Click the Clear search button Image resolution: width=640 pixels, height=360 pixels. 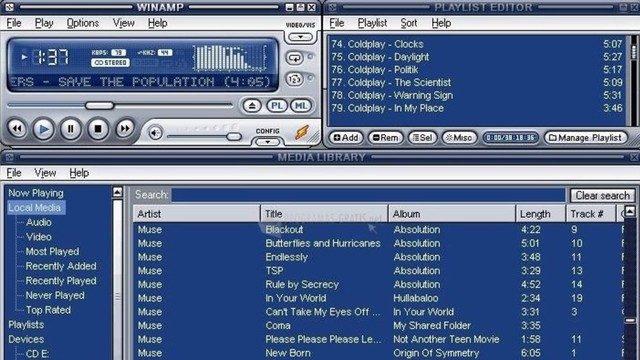point(602,196)
